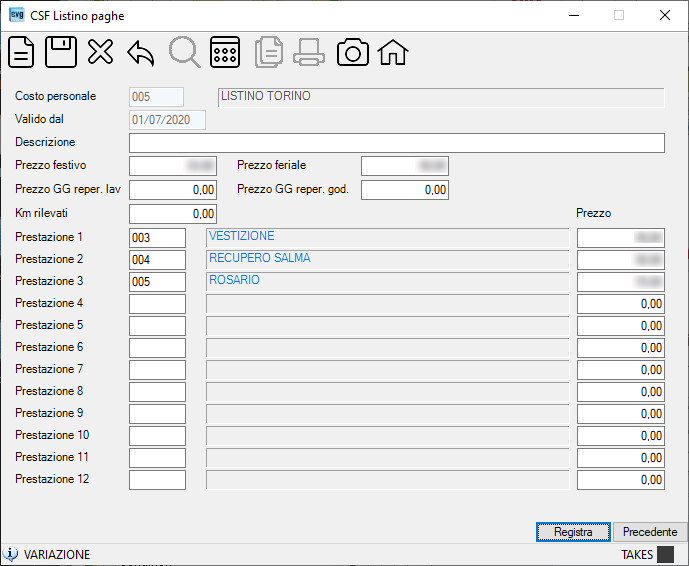Click the new document toolbar icon
This screenshot has height=566, width=689.
[21, 52]
